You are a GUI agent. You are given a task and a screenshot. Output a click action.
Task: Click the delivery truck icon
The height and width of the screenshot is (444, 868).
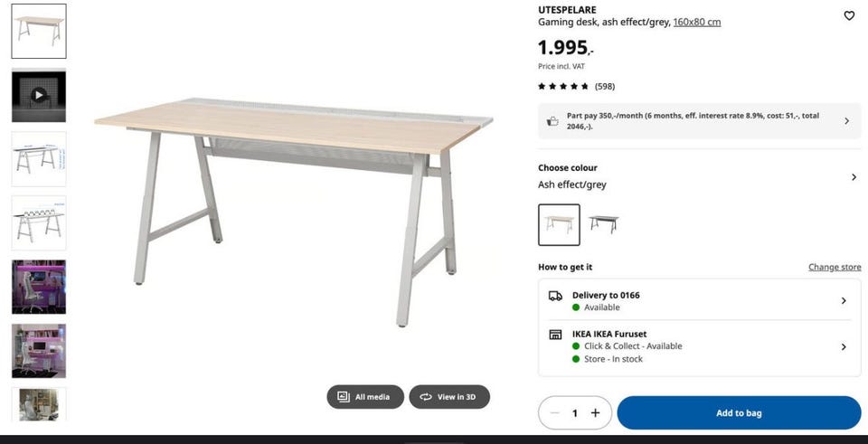coord(555,296)
